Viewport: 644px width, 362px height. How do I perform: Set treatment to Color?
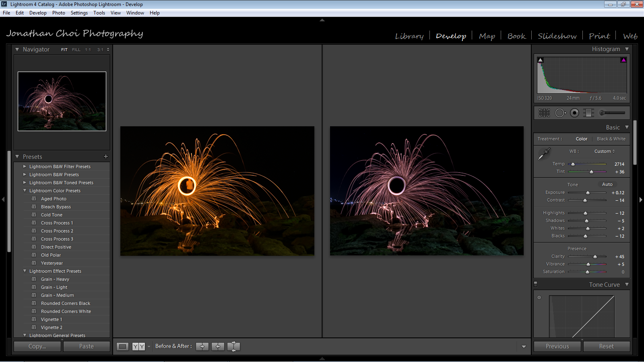coord(582,139)
